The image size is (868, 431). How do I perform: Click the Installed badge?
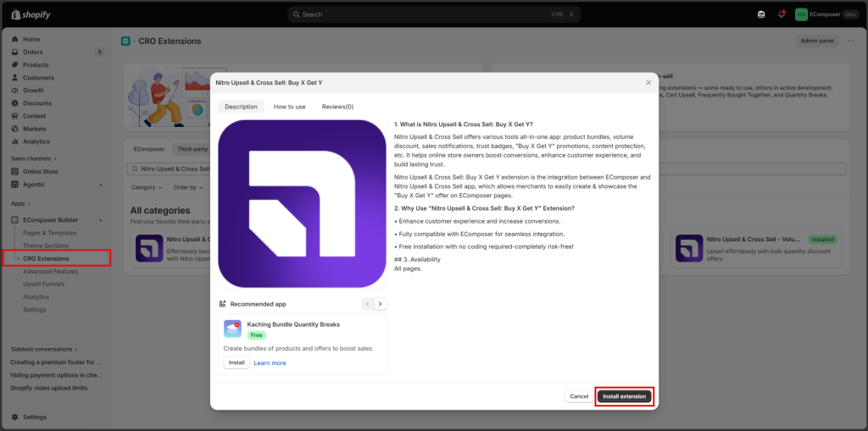pyautogui.click(x=822, y=240)
